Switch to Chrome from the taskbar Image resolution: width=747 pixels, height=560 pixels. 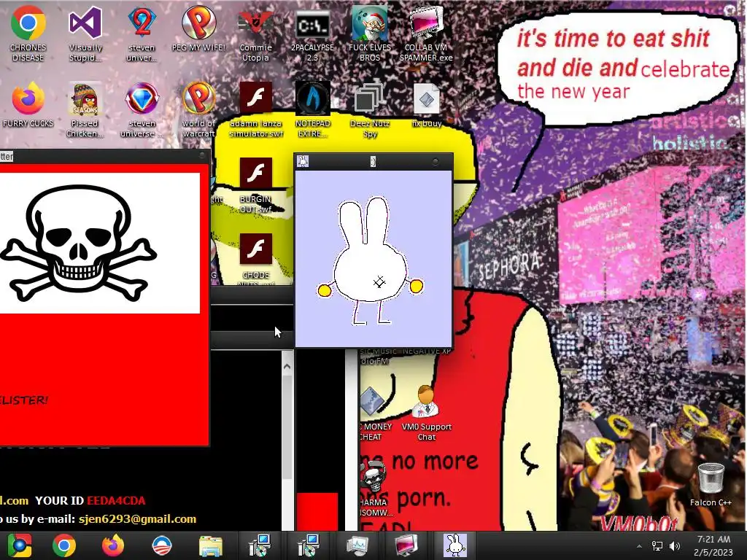pos(64,545)
